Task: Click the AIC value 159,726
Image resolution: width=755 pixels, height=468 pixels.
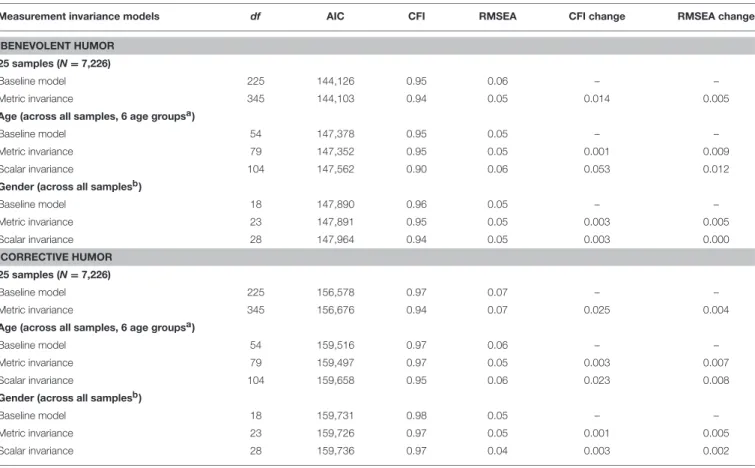Action: click(x=336, y=433)
